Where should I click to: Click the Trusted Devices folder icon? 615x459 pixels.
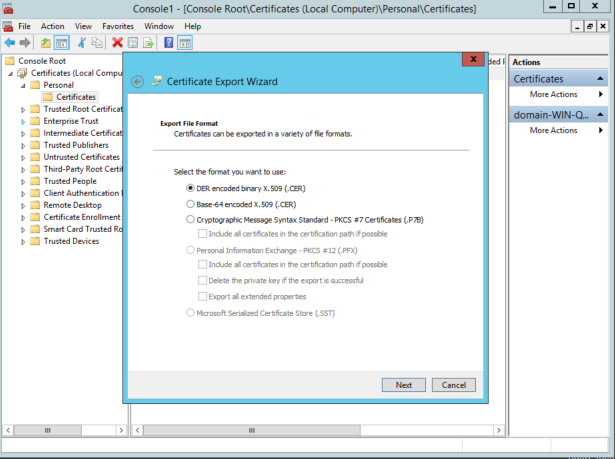35,241
